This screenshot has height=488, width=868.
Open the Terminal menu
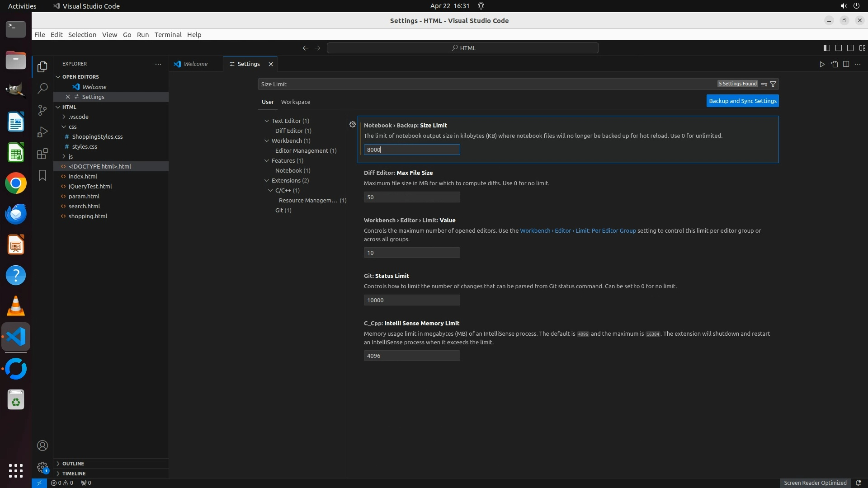pyautogui.click(x=168, y=34)
